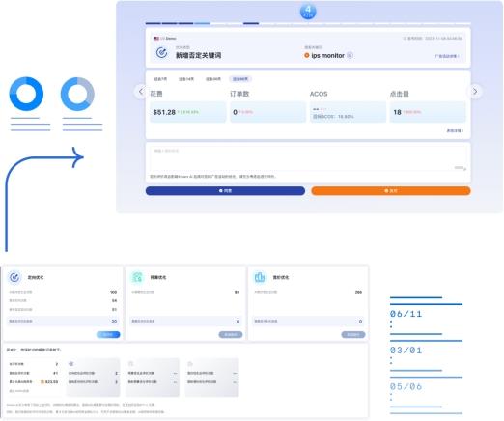Click the solid blue donut chart
The height and width of the screenshot is (421, 504).
pos(26,94)
